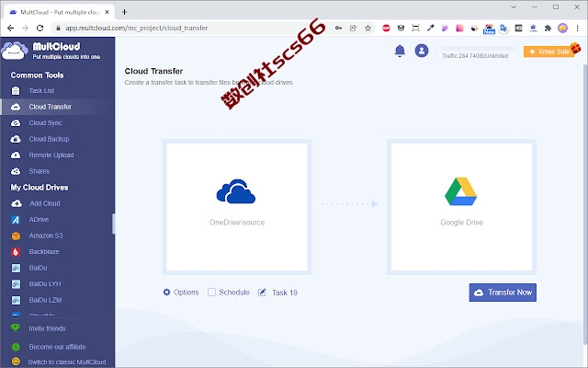This screenshot has width=588, height=368.
Task: Open the Amazon S3 drive
Action: pos(46,236)
